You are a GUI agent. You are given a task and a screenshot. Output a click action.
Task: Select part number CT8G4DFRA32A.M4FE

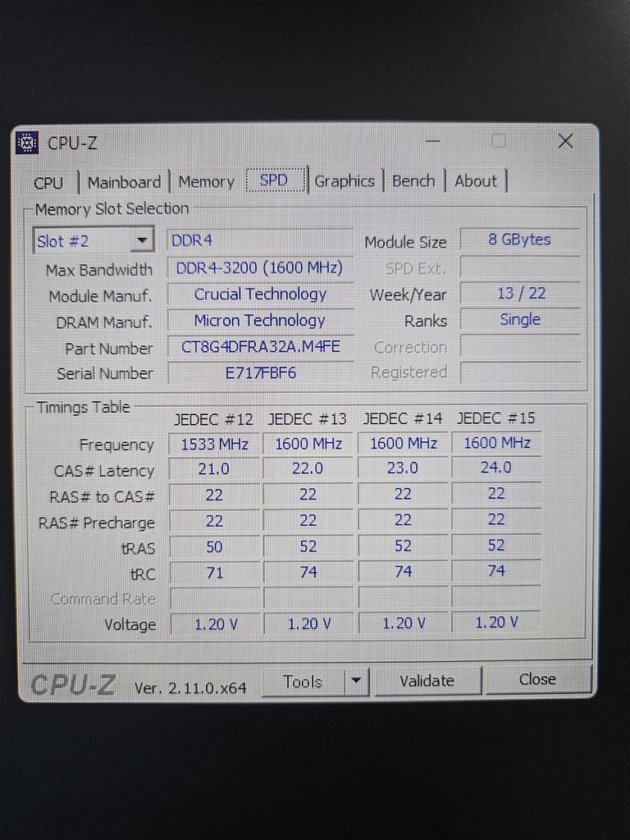[x=260, y=347]
